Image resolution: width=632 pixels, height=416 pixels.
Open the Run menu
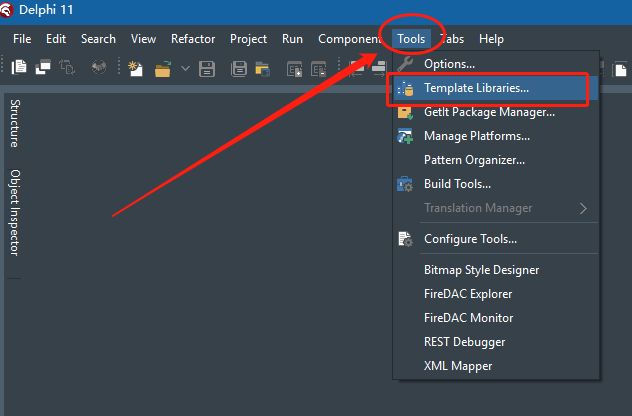(292, 39)
